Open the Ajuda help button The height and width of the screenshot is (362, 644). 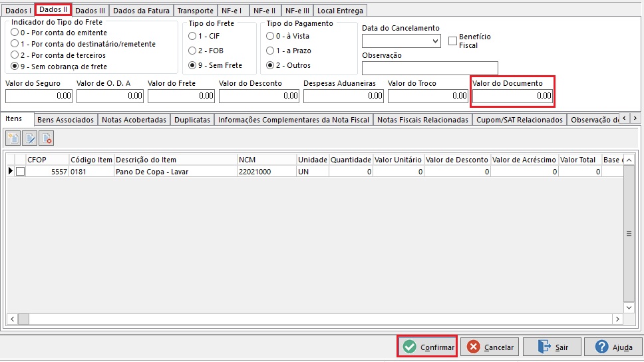pos(613,347)
